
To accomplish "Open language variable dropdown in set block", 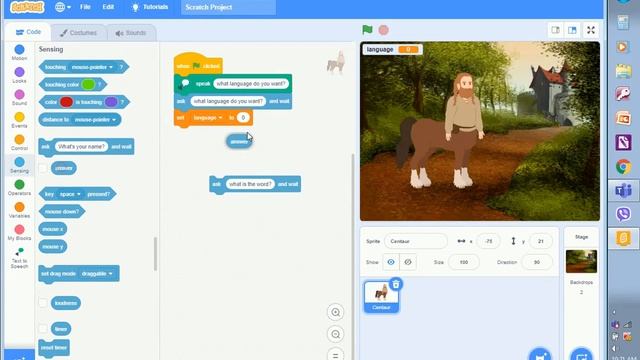I will 208,118.
